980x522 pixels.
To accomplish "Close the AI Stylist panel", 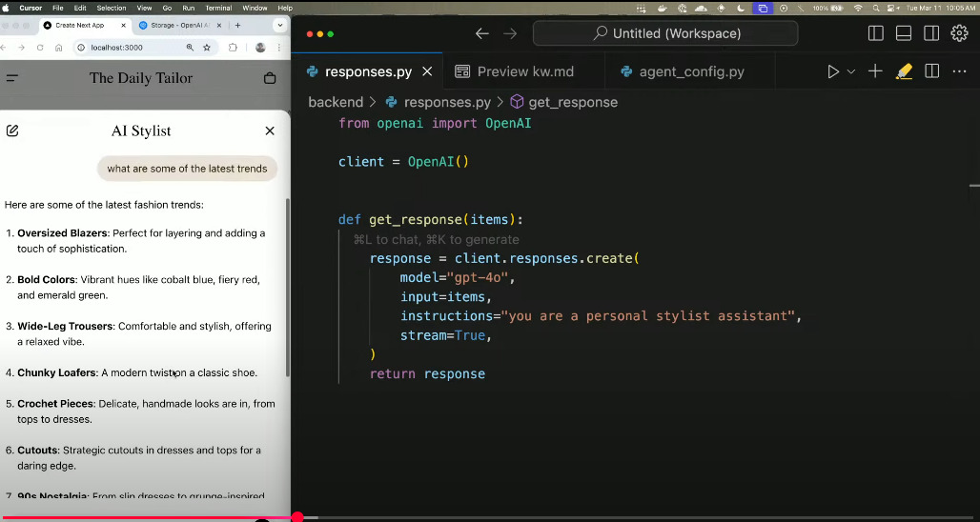I will coord(270,130).
